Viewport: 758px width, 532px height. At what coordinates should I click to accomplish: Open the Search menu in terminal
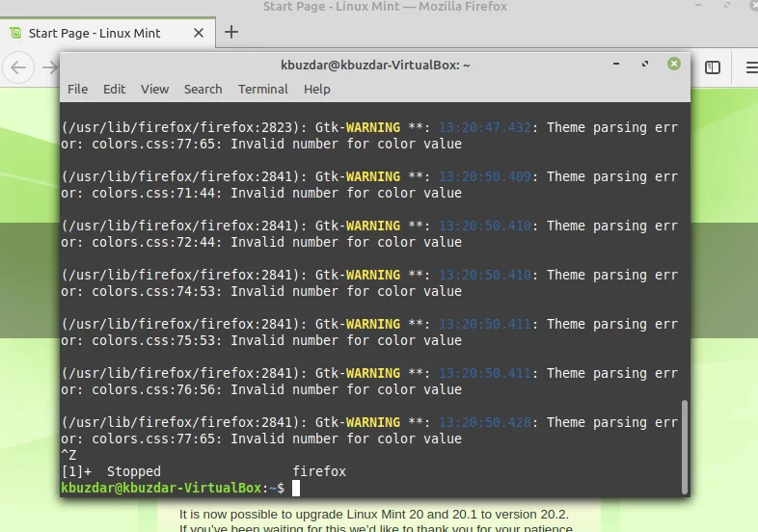click(x=203, y=90)
